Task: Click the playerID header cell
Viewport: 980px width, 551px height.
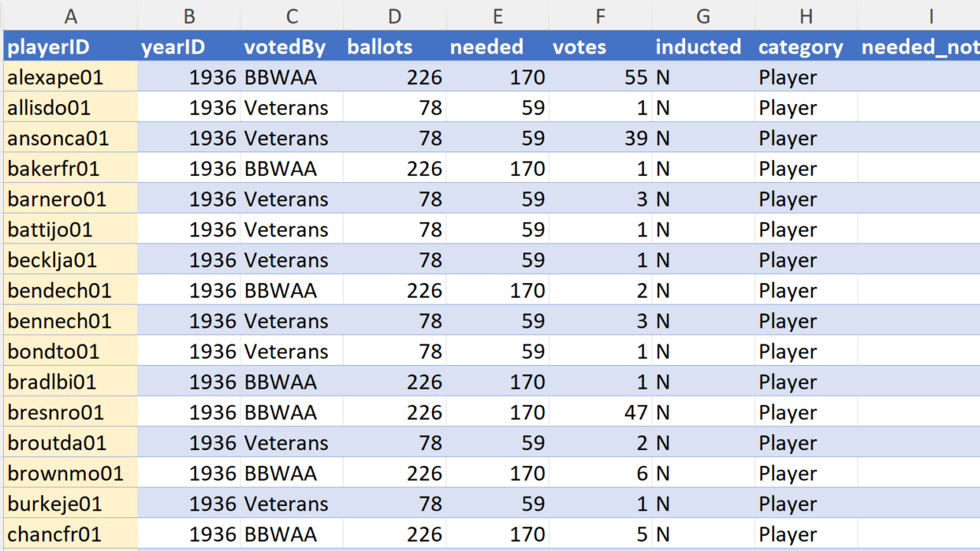Action: pyautogui.click(x=70, y=47)
